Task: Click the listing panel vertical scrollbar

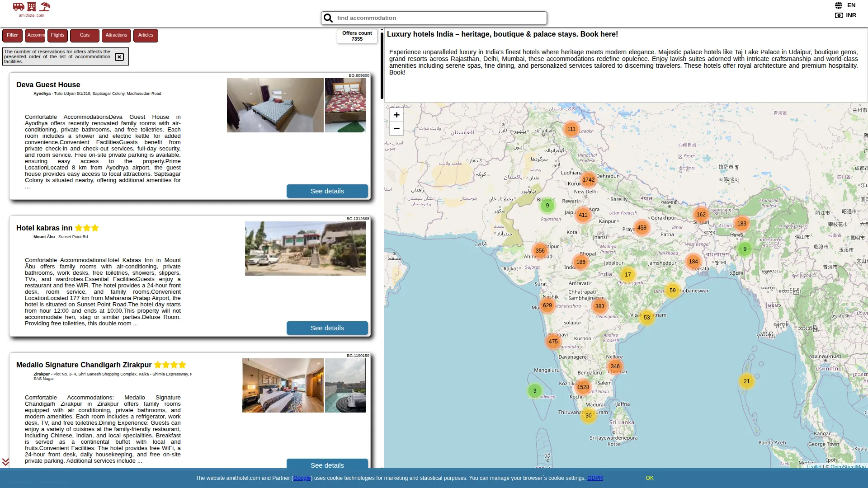Action: point(382,66)
